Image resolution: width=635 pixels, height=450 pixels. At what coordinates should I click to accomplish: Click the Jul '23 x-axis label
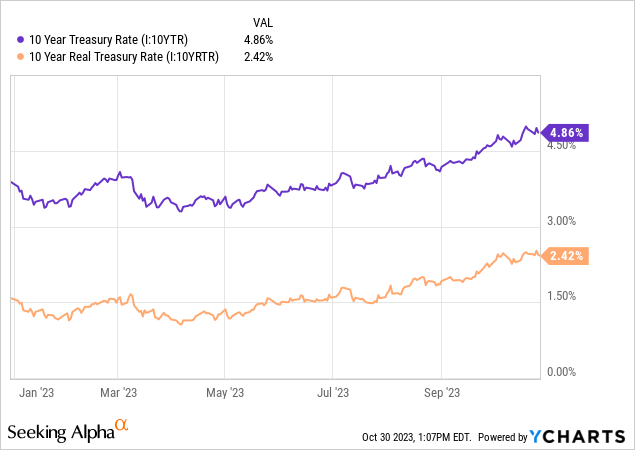(333, 392)
